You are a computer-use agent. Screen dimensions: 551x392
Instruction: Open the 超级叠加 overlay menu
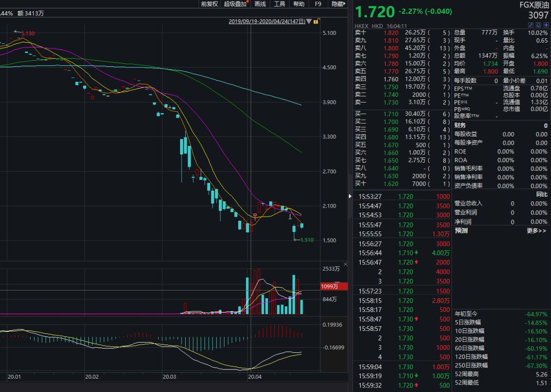(x=235, y=4)
